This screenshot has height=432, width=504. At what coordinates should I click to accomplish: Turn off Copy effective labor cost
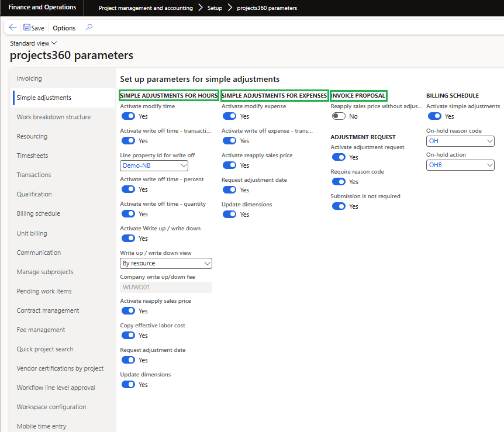coord(128,336)
